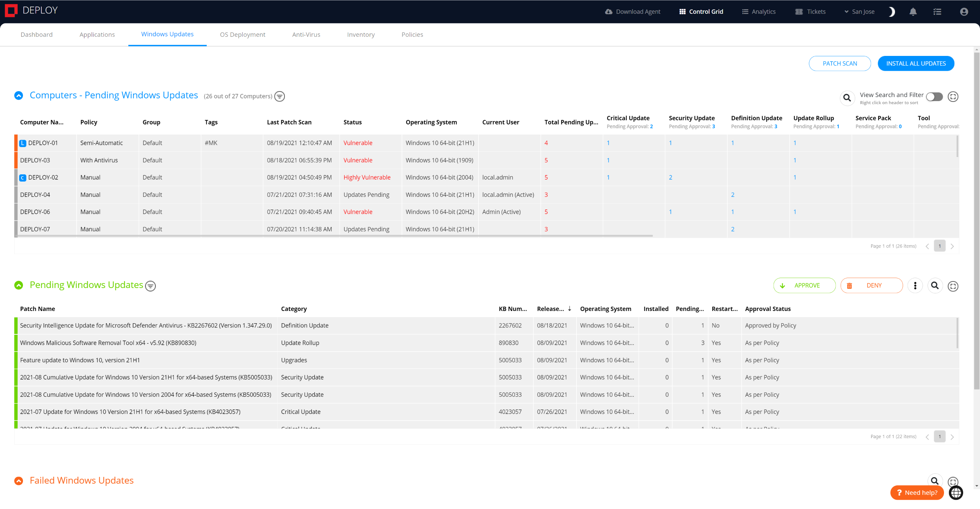This screenshot has height=509, width=980.
Task: Open notifications via the bell icon
Action: (913, 11)
